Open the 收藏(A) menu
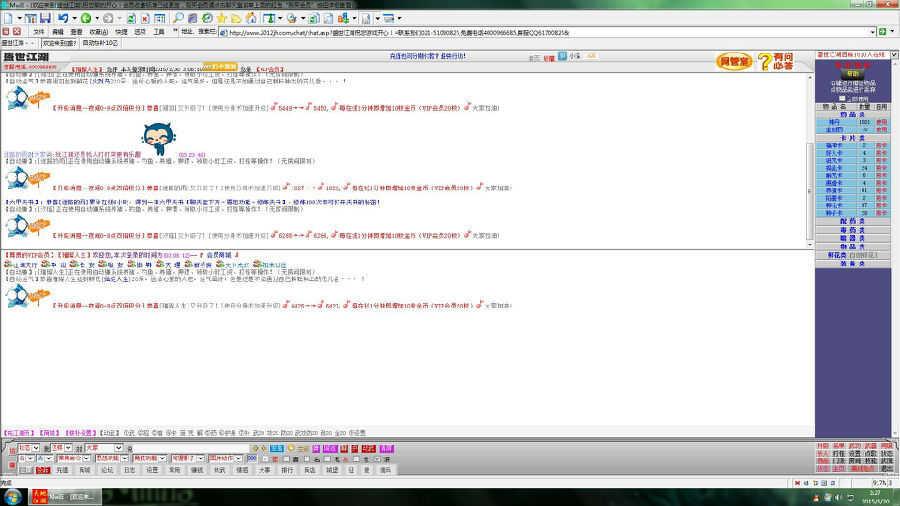 coord(99,32)
